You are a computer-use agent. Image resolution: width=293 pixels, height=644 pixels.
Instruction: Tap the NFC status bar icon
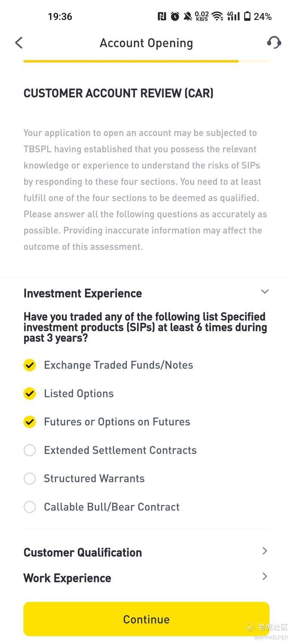162,17
